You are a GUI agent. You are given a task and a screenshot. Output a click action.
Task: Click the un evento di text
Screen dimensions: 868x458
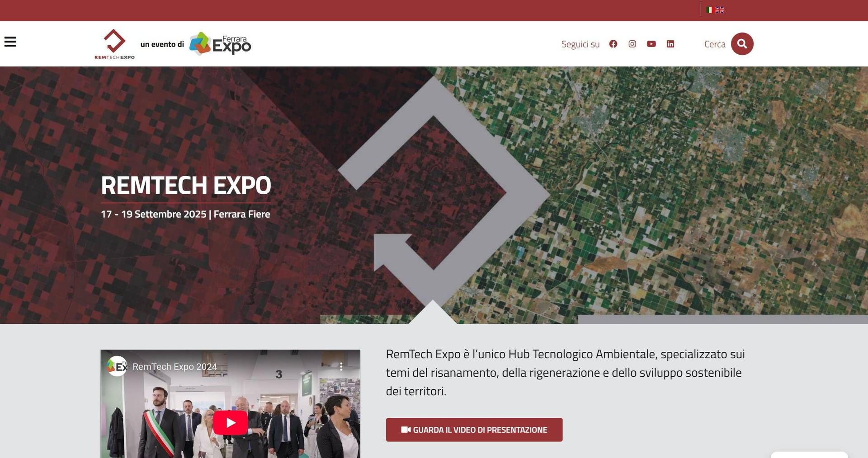pos(162,44)
